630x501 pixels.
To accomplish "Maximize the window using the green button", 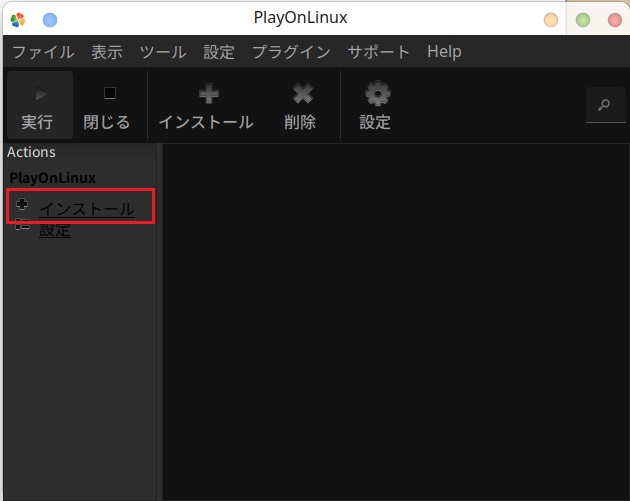I will (583, 19).
